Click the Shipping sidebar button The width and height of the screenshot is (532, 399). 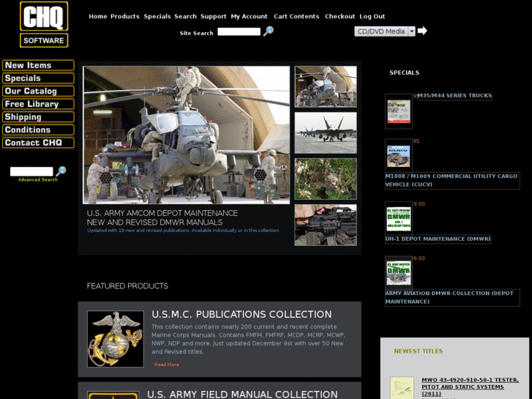pyautogui.click(x=38, y=117)
